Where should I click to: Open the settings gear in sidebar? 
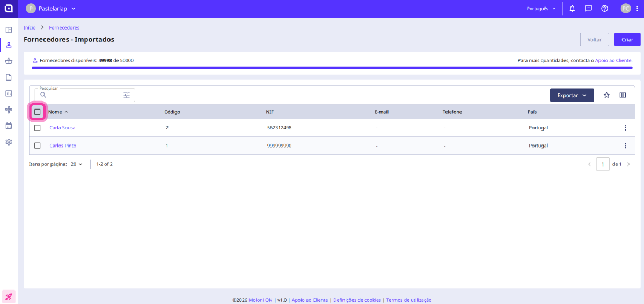coord(9,142)
